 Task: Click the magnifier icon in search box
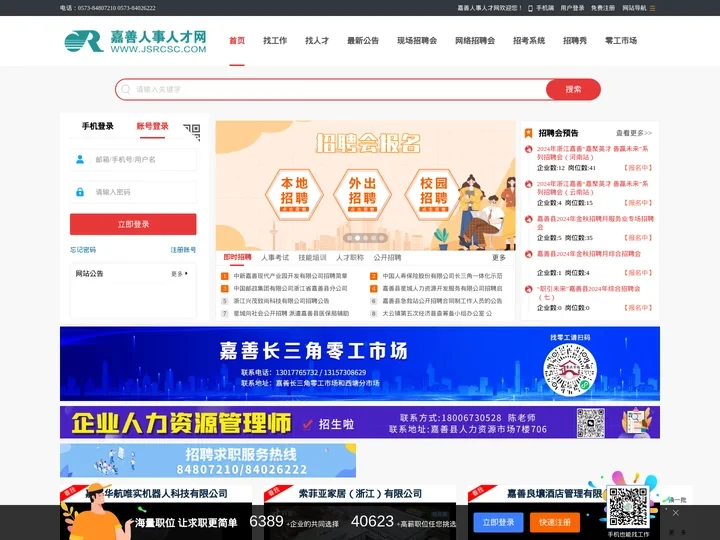(x=126, y=89)
